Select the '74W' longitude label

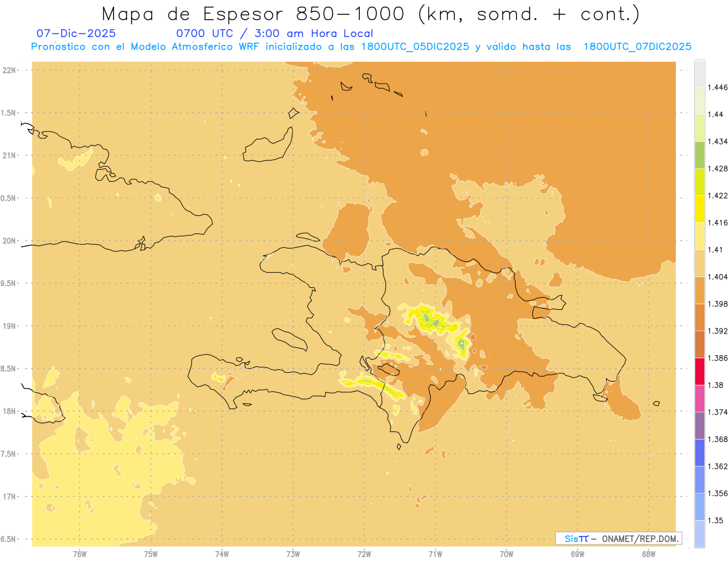click(222, 554)
